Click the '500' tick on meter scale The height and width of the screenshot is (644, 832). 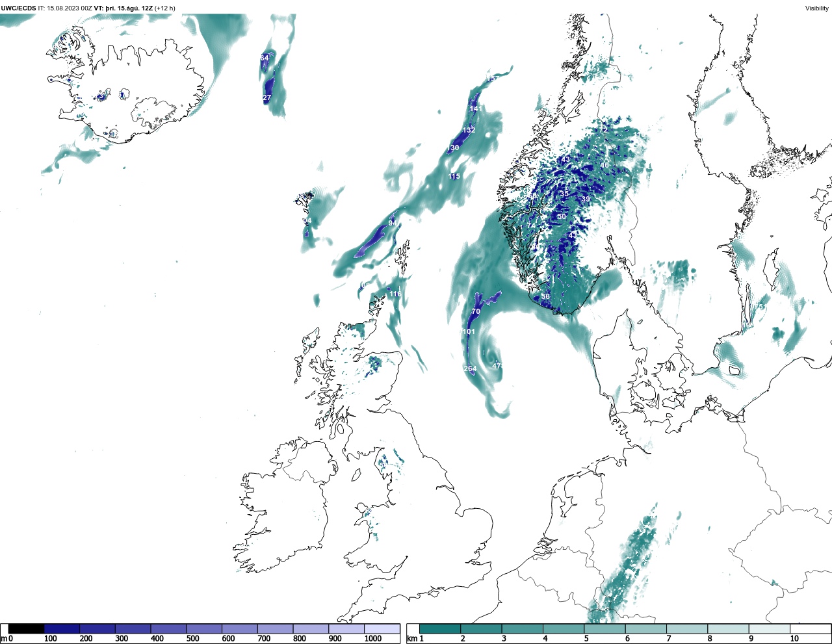click(x=192, y=639)
